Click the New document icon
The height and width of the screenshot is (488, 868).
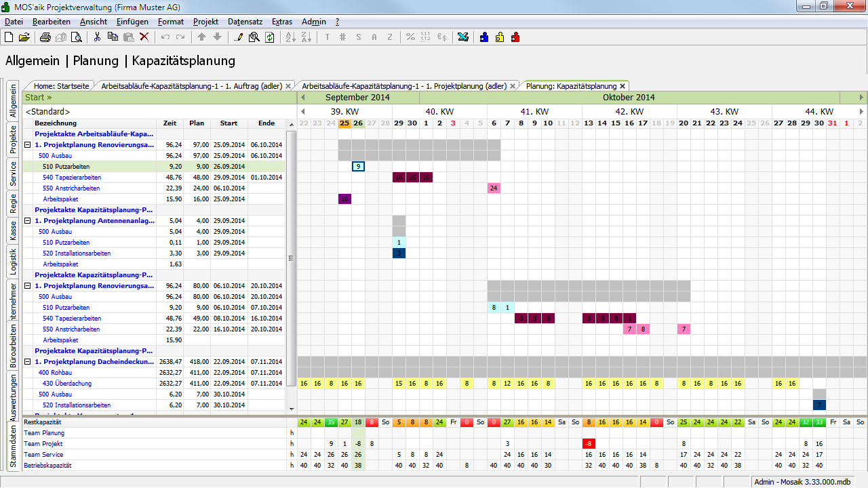(9, 37)
